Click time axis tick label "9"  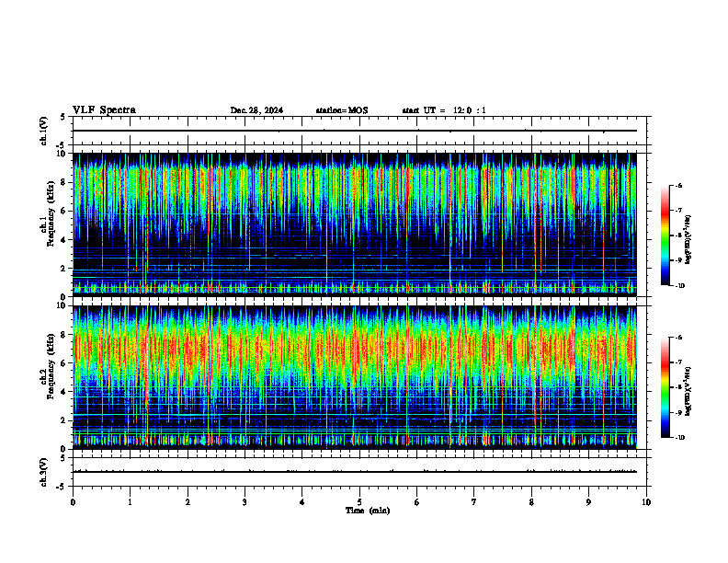588,502
